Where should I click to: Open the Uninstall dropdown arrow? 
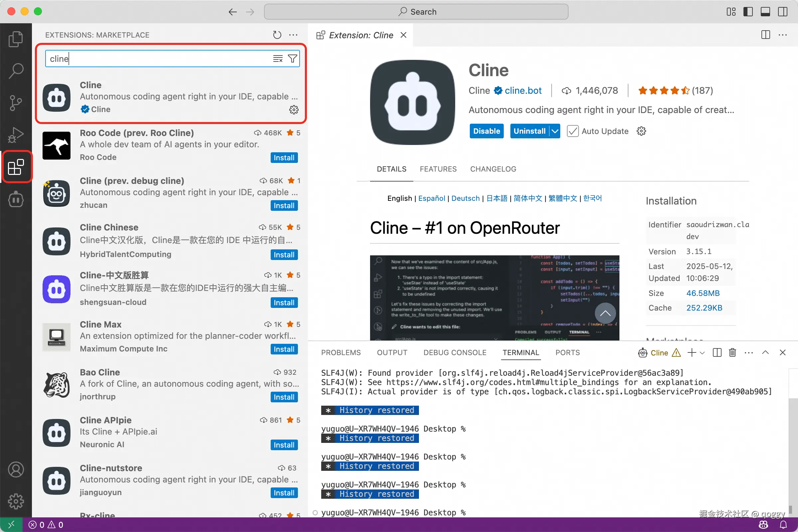(x=554, y=131)
